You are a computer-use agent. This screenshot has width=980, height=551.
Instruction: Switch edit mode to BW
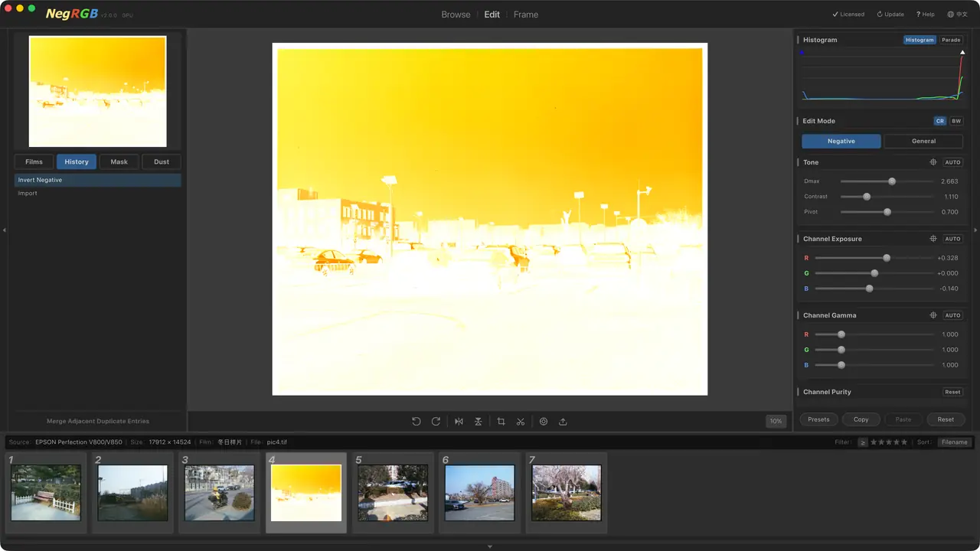click(956, 121)
